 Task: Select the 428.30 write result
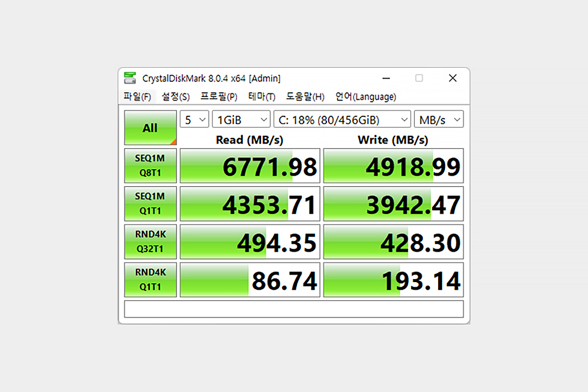tap(393, 242)
